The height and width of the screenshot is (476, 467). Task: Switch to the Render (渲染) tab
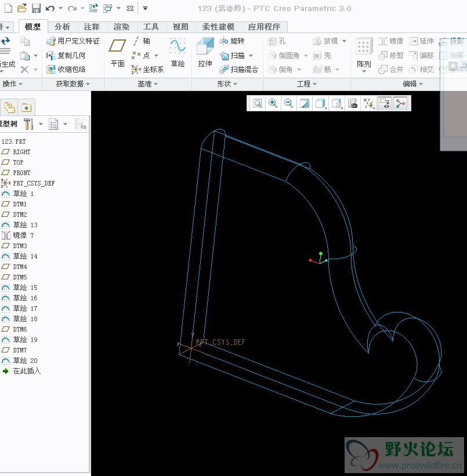[x=121, y=27]
